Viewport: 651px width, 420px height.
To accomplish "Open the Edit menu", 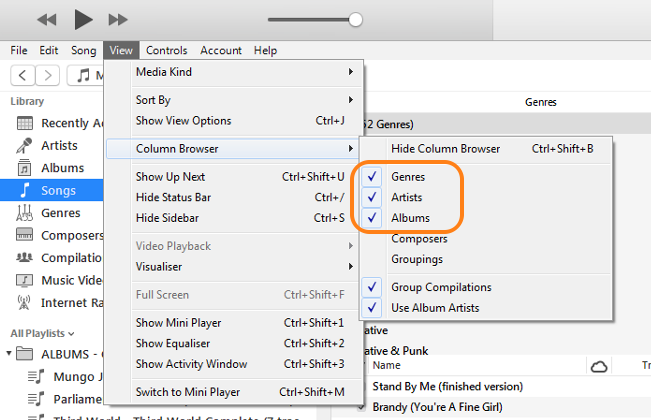I will pos(49,51).
